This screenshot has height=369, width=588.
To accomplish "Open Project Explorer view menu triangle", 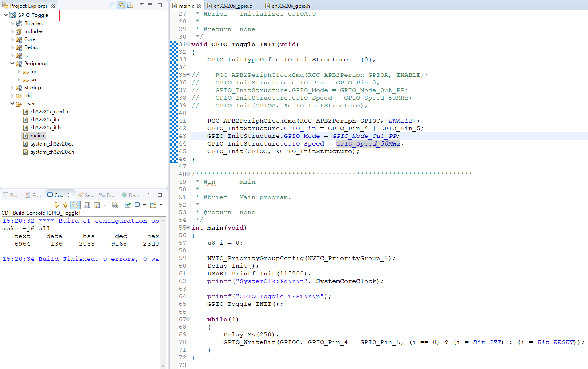I will 142,5.
